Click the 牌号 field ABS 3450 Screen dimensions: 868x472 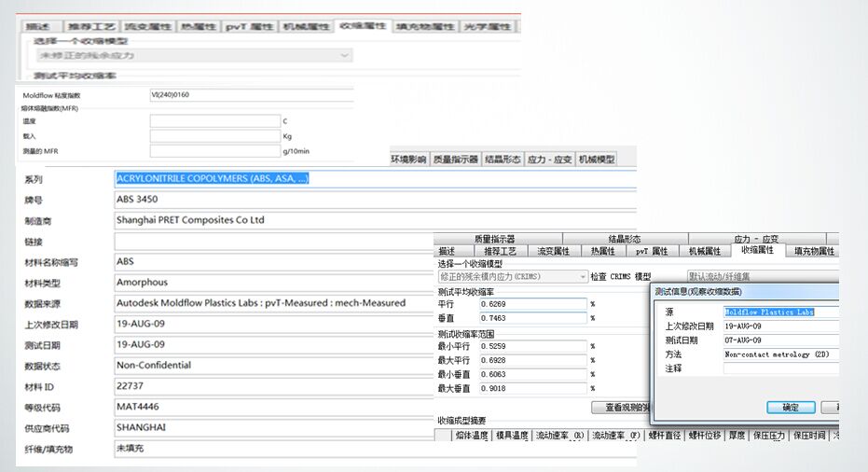(x=376, y=200)
